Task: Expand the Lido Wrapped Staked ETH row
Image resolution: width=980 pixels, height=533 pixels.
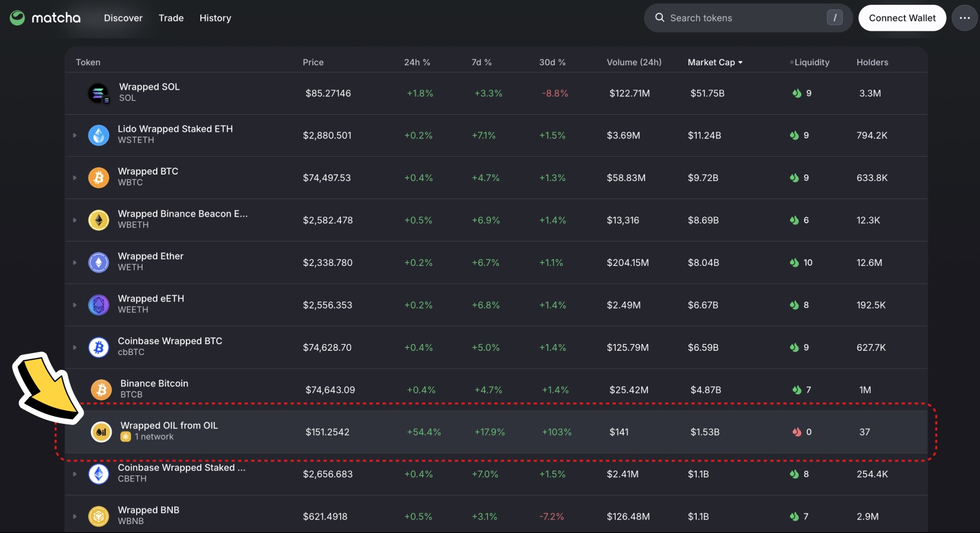Action: 75,135
